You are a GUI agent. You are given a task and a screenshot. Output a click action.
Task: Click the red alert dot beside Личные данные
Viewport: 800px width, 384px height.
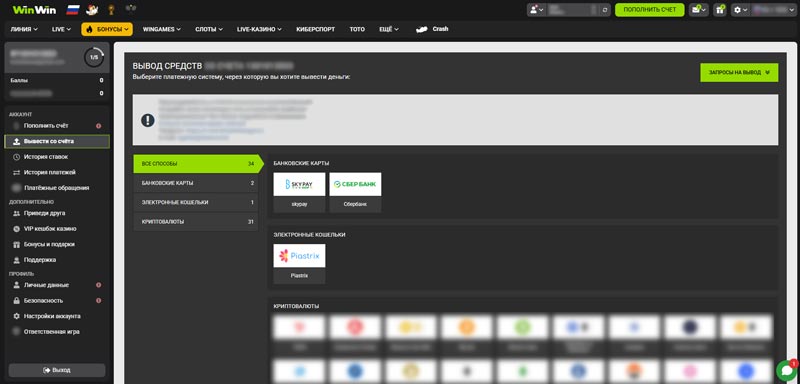[98, 285]
